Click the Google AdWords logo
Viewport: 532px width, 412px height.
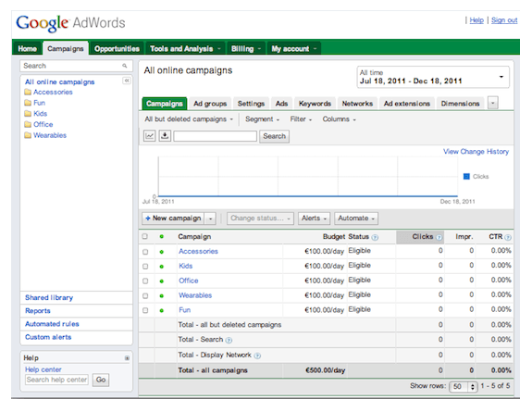pos(70,23)
